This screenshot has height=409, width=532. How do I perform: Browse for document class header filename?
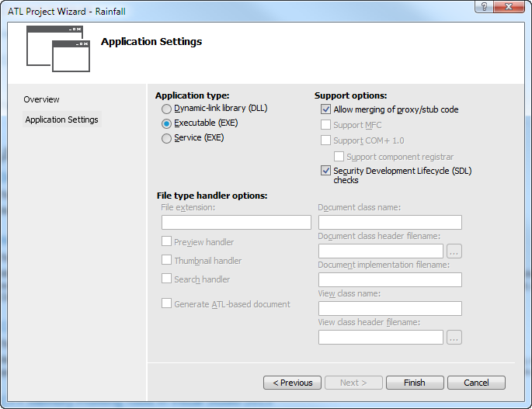(454, 251)
